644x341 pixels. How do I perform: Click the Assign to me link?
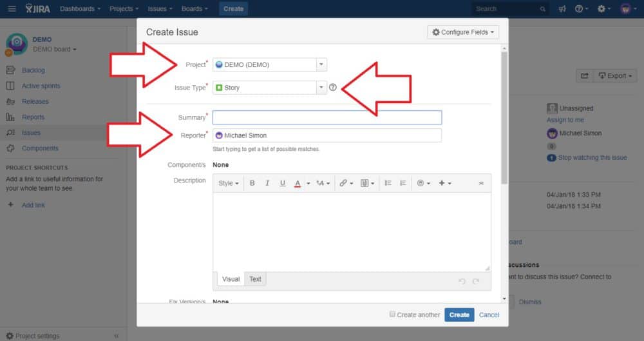565,120
